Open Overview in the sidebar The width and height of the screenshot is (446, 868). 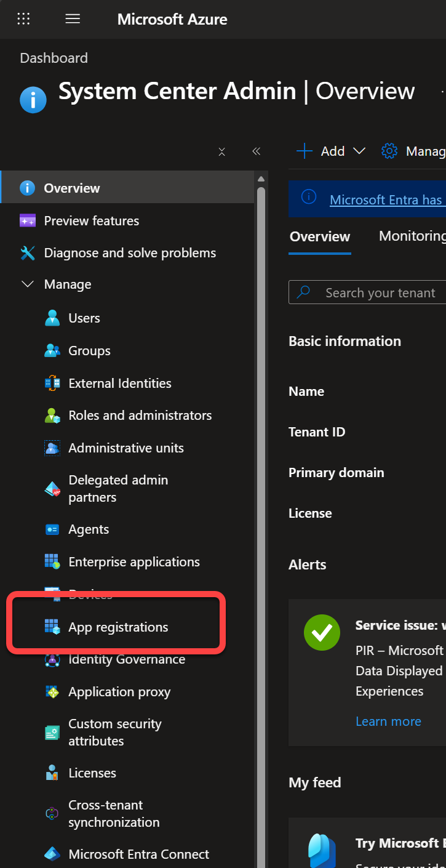point(127,188)
